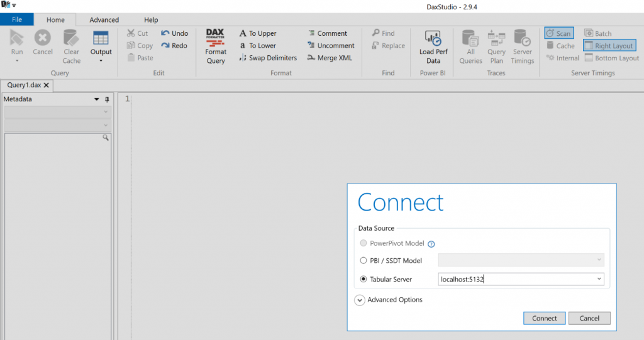Open the Run dropdown arrow
The height and width of the screenshot is (340, 644).
(17, 61)
